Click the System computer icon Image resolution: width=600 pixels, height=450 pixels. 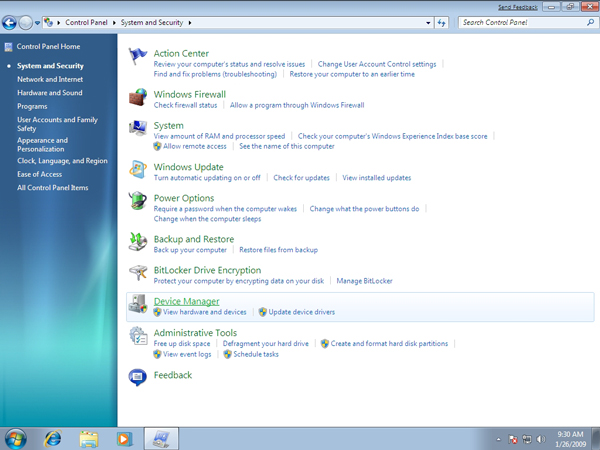tap(138, 130)
